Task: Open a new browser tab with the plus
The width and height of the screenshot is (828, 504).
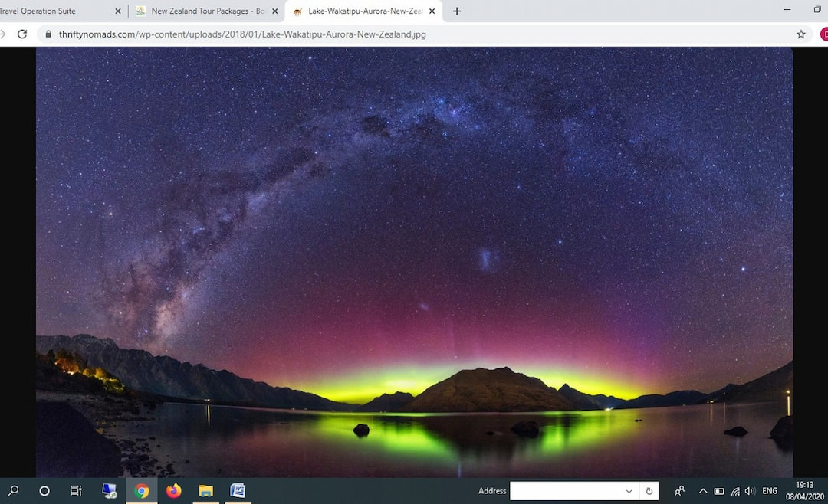Action: (x=455, y=11)
